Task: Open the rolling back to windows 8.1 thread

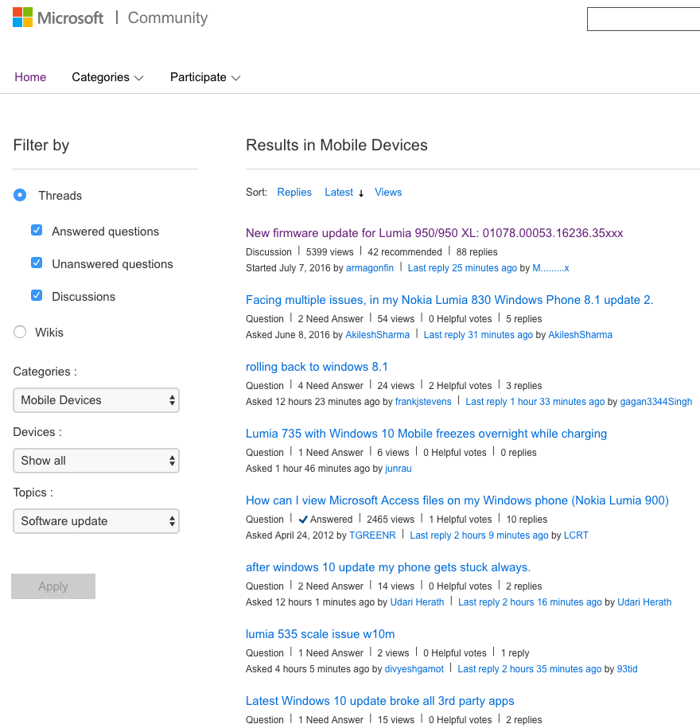Action: click(x=317, y=367)
